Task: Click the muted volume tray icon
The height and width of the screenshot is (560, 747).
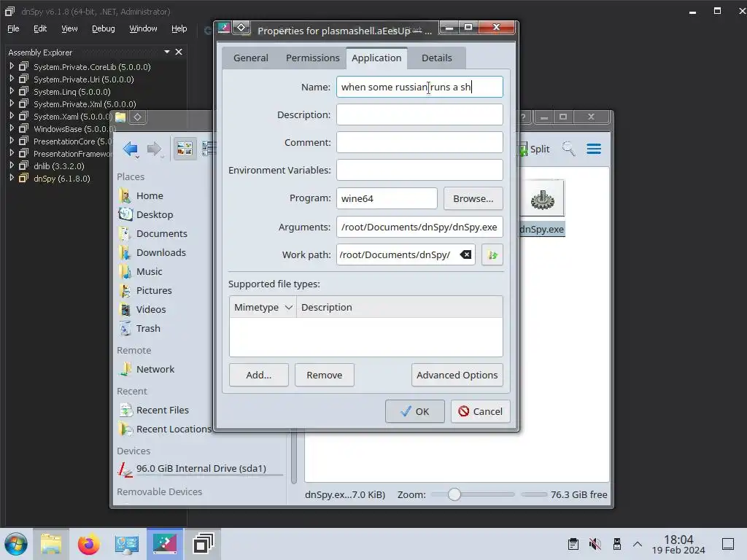Action: (595, 544)
